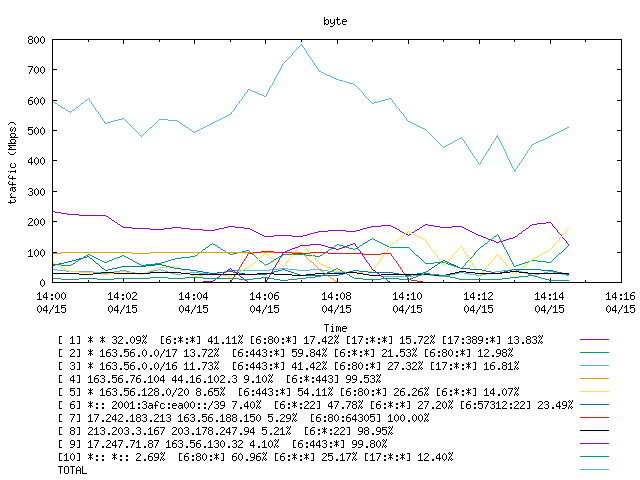
Task: Select legend entry [ 4] 163.56.76.104 44.16.102.3
Action: point(219,379)
